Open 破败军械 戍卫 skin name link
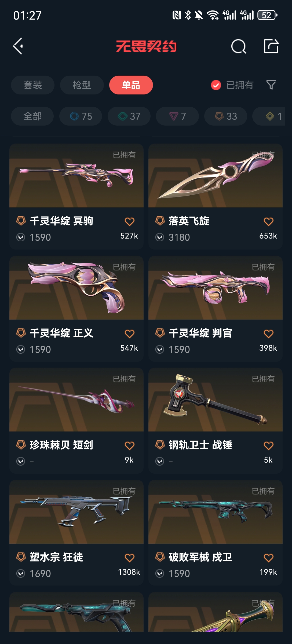The width and height of the screenshot is (292, 644). pyautogui.click(x=200, y=557)
